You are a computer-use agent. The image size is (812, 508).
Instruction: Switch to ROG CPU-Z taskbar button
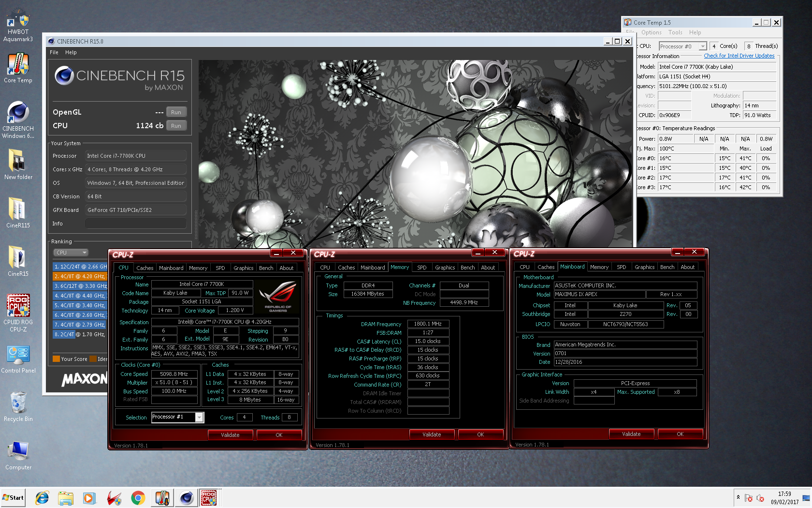point(209,497)
